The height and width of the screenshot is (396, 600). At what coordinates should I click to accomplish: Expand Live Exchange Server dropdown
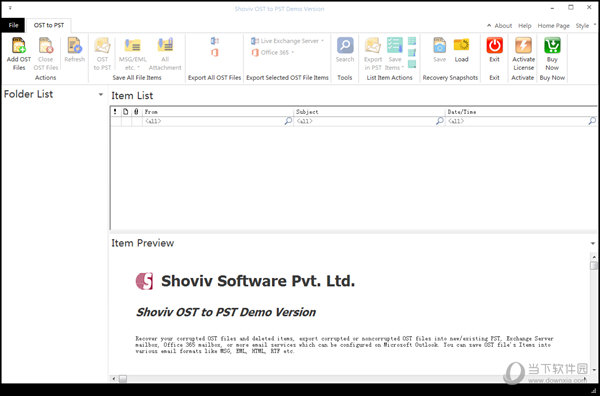323,41
